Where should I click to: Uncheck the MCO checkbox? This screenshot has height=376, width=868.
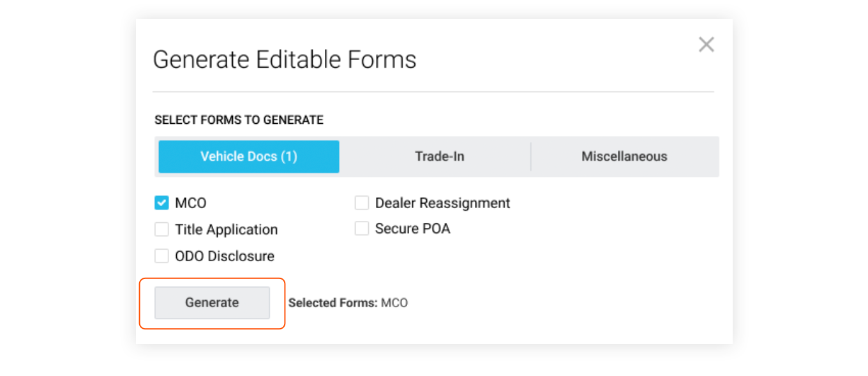161,203
